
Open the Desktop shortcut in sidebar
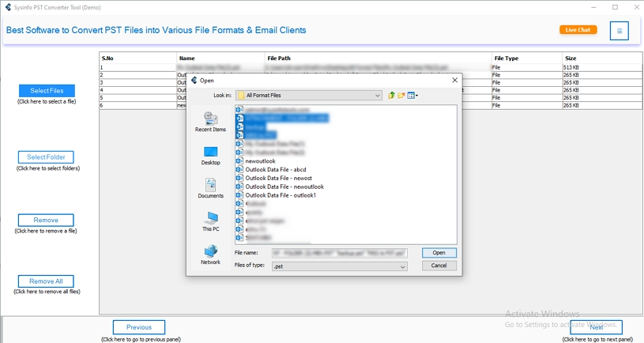[210, 155]
